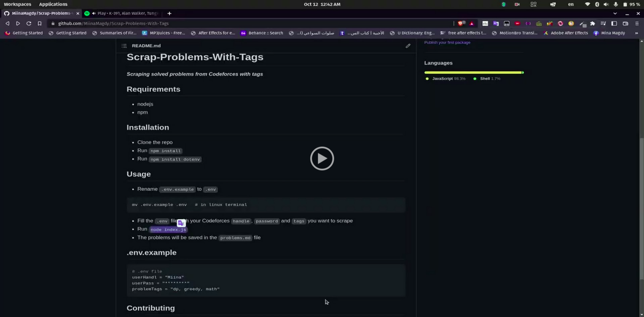Open the Brave Shields lion icon
This screenshot has width=644, height=317.
coord(461,23)
